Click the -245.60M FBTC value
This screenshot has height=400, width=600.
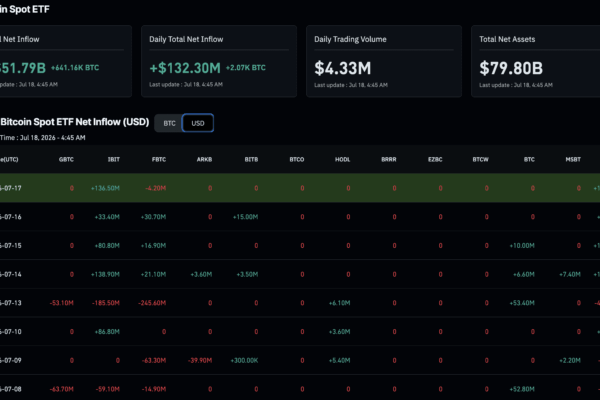[152, 303]
